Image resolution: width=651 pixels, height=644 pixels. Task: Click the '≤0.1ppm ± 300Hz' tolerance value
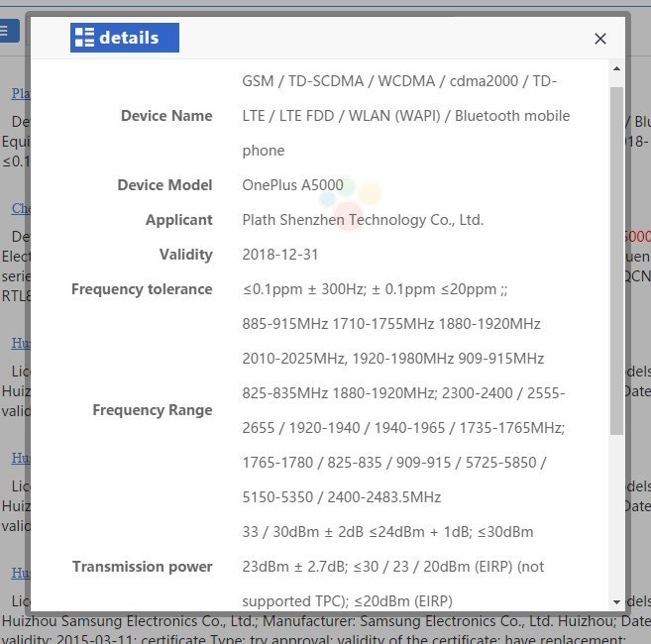pos(304,289)
